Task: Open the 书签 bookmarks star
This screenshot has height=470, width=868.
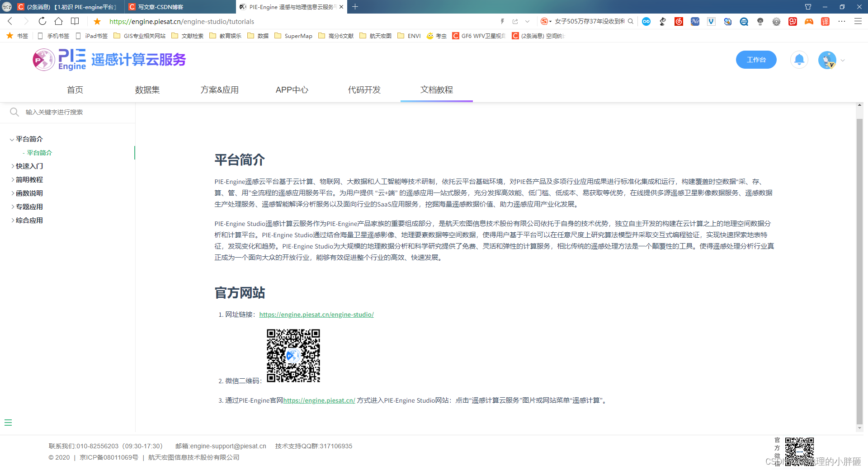Action: coord(17,36)
